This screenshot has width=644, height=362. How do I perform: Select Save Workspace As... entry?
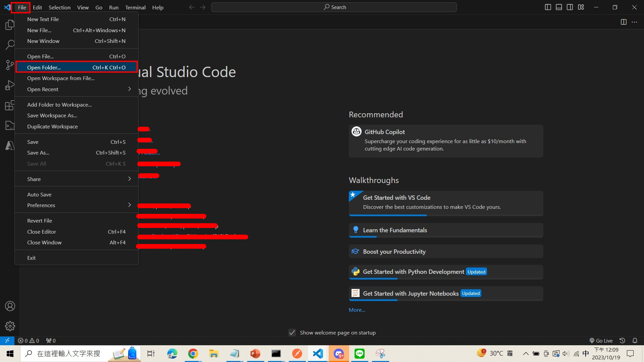(76, 115)
